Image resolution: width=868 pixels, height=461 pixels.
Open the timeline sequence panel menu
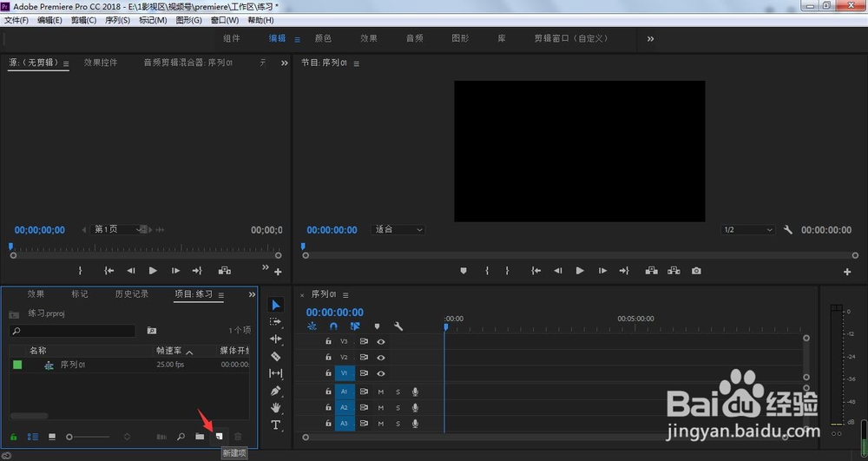(345, 295)
